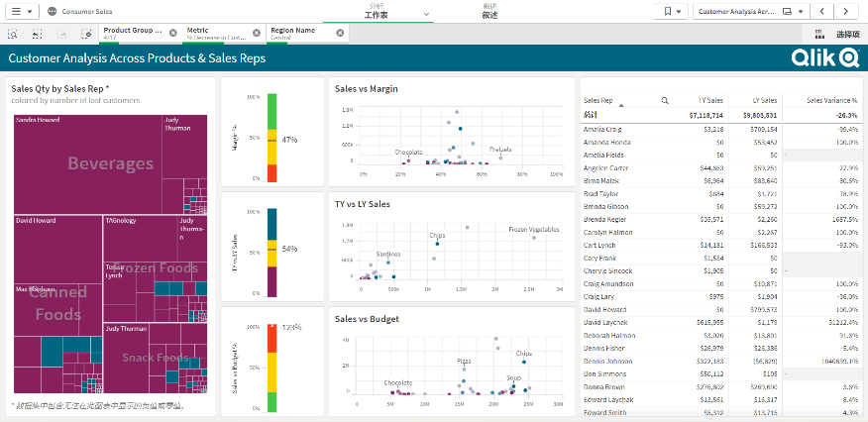Click the 123% Sales vs Budget value

[291, 327]
